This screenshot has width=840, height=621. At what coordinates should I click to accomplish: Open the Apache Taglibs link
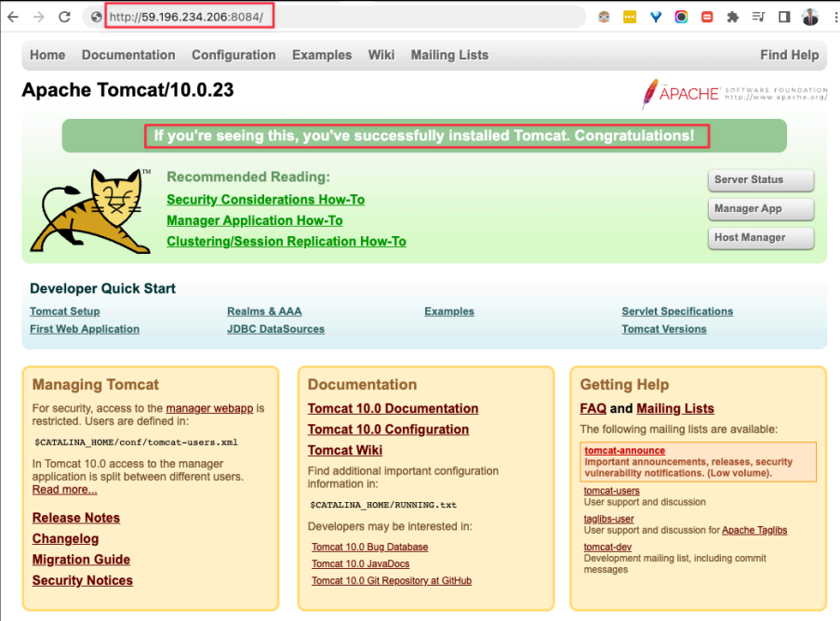(754, 531)
